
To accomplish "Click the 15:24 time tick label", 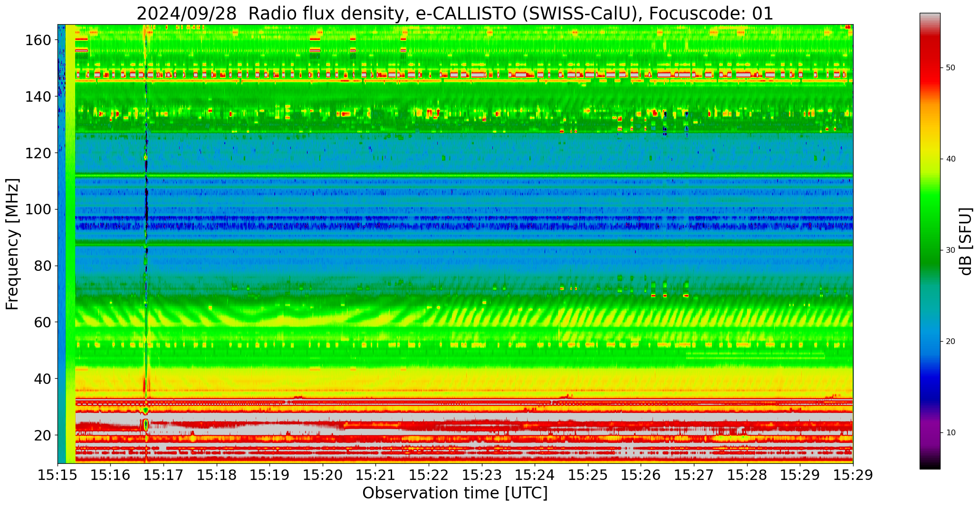I will click(x=535, y=475).
